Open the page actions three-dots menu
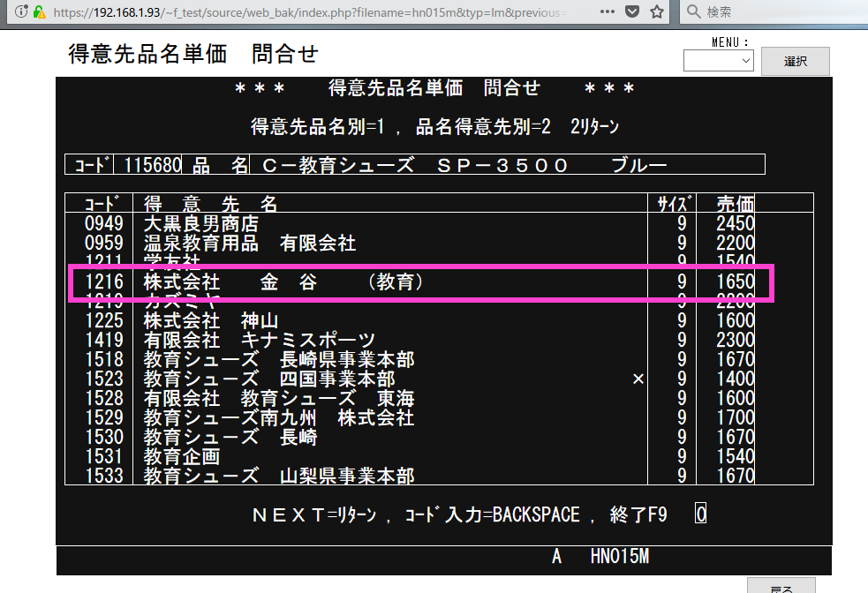Viewport: 868px width, 593px height. click(608, 12)
